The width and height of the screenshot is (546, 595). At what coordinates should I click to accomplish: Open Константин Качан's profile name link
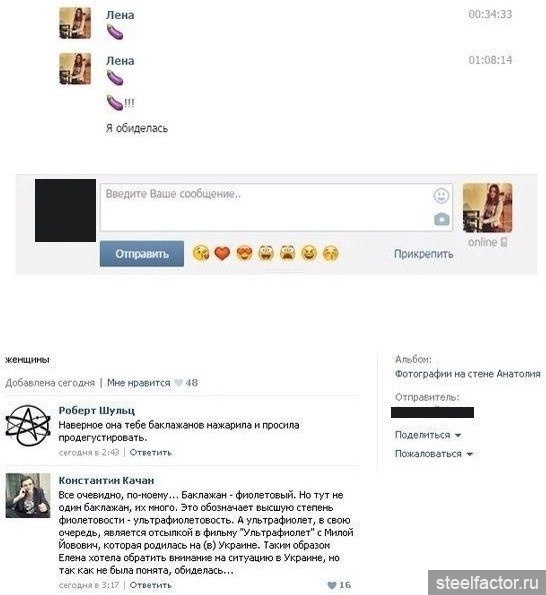tap(106, 480)
